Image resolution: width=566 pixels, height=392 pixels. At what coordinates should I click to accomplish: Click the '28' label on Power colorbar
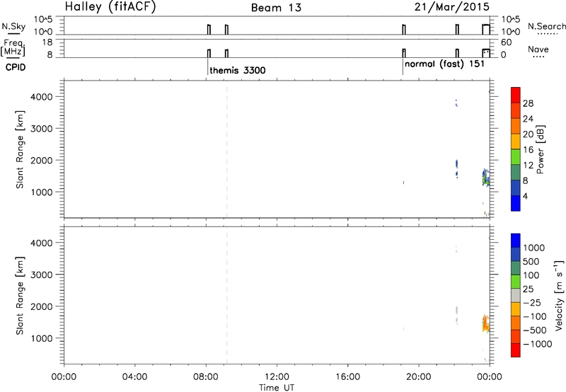[x=528, y=103]
